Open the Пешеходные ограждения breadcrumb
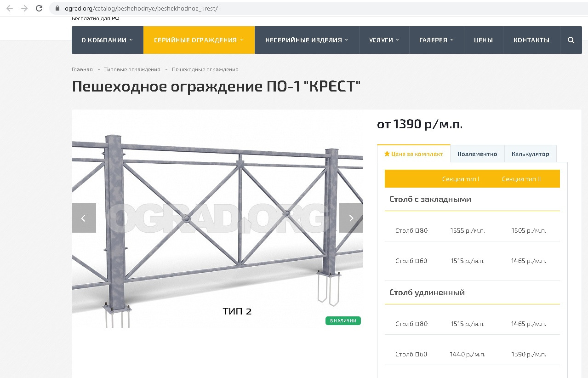Image resolution: width=588 pixels, height=378 pixels. point(205,69)
